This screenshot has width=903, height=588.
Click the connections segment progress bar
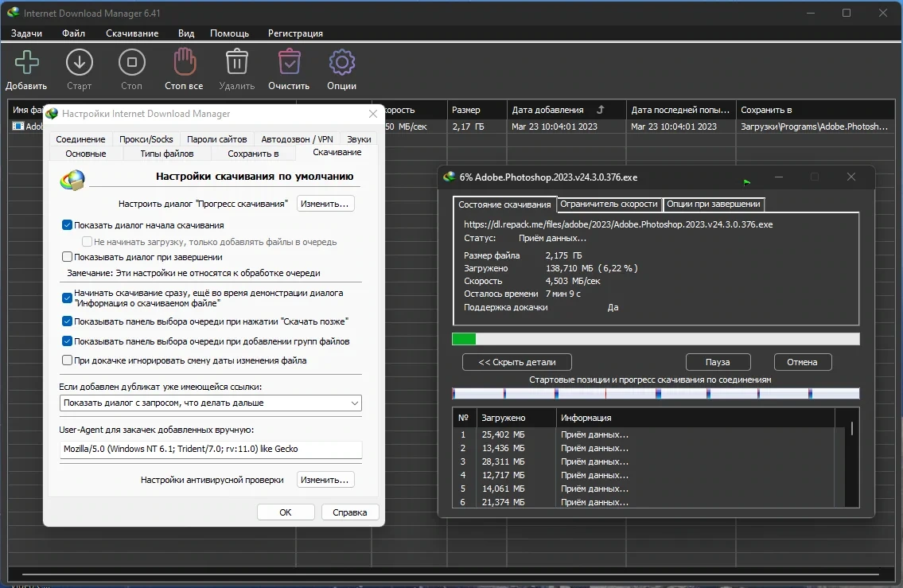pyautogui.click(x=656, y=393)
